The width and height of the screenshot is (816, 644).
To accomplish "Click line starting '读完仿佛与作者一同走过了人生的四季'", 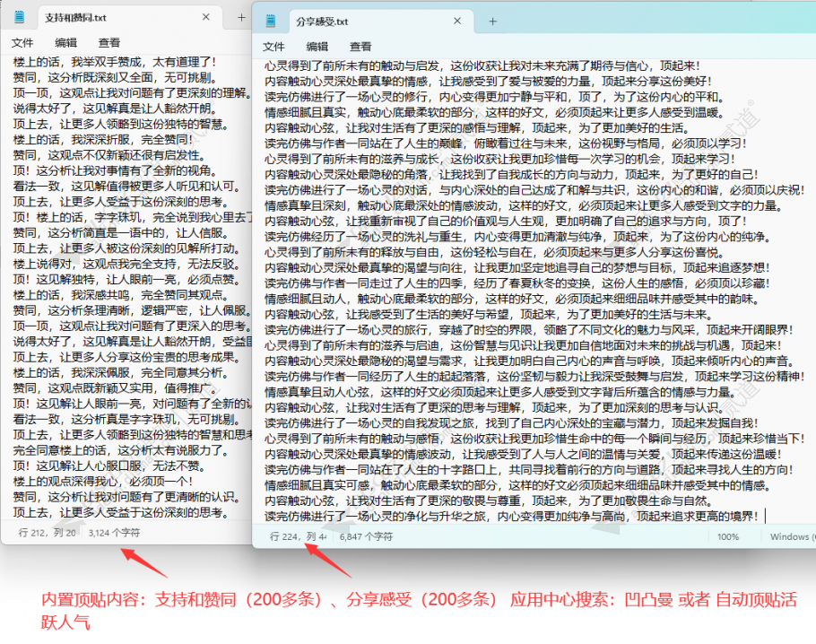I will click(517, 283).
